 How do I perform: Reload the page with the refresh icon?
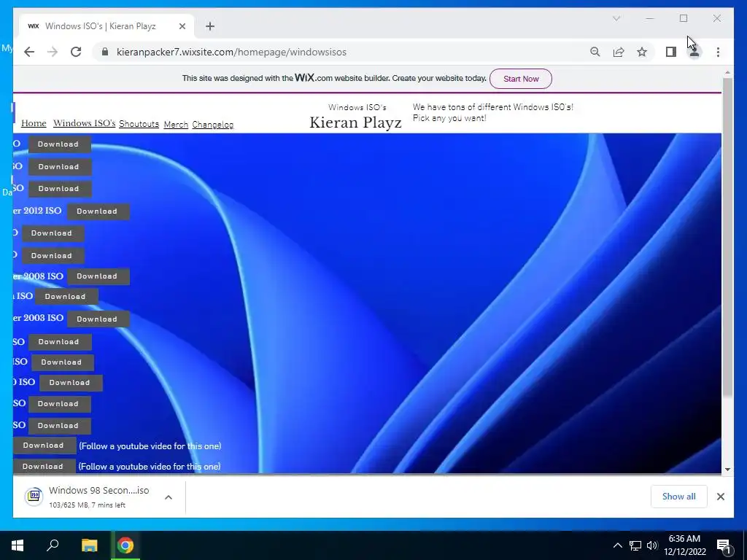[x=76, y=52]
